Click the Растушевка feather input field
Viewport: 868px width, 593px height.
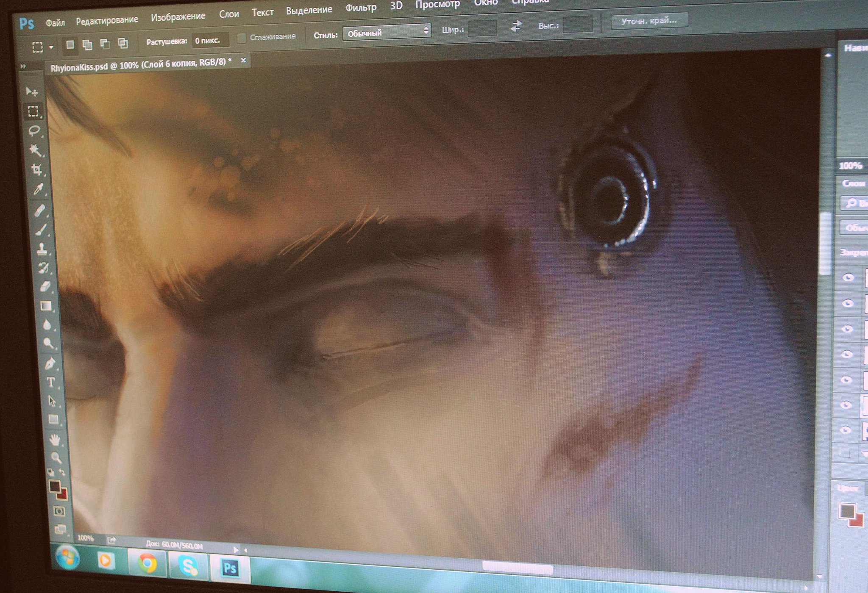210,41
